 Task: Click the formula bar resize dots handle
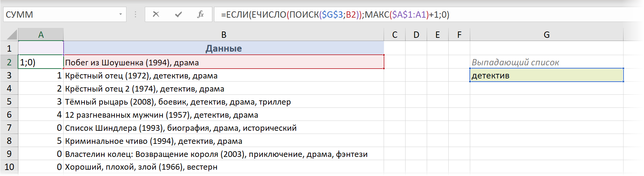(136, 14)
